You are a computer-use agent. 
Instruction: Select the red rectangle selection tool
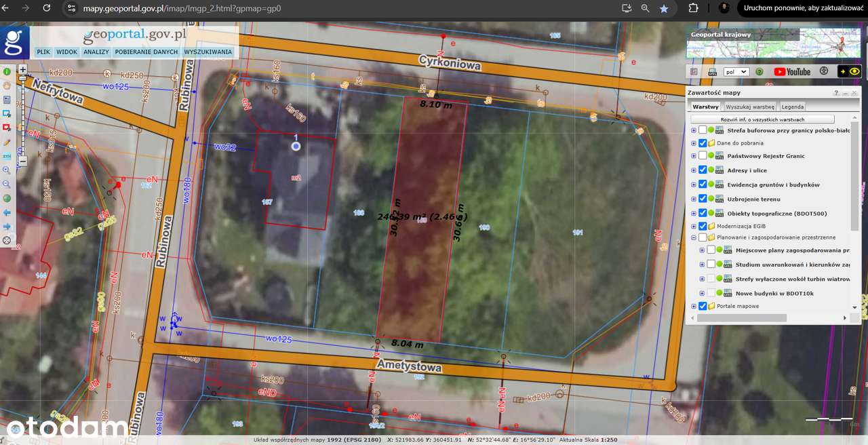coord(7,128)
